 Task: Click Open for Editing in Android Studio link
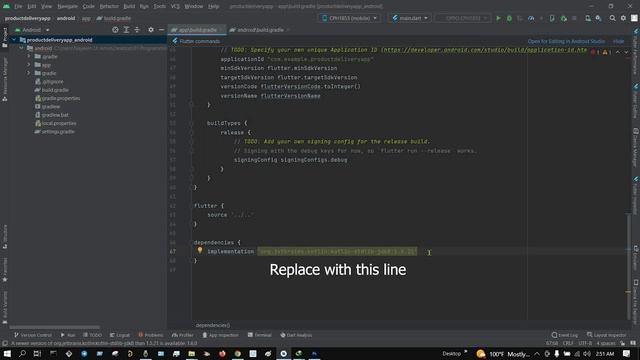tap(566, 41)
